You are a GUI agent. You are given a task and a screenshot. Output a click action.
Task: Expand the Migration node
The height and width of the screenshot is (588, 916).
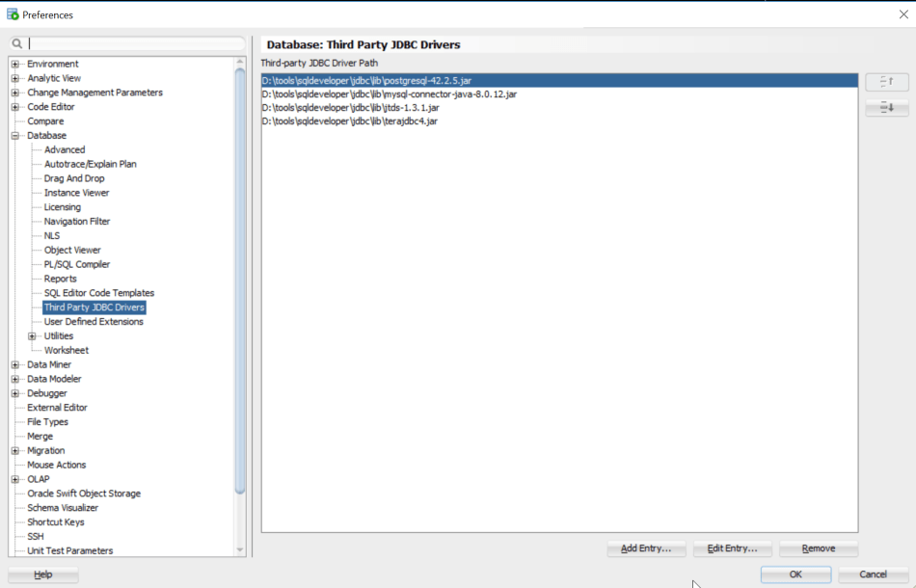[13, 450]
